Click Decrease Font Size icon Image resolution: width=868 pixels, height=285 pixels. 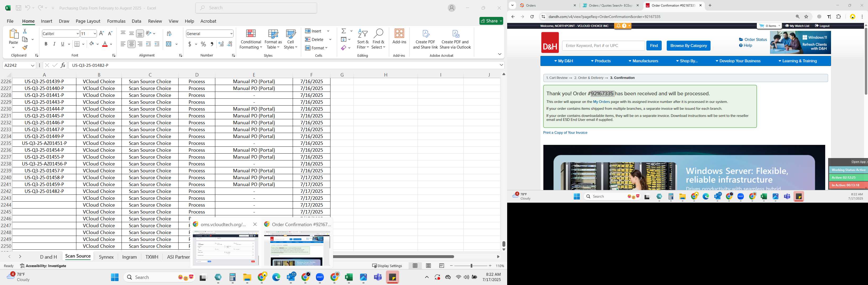coord(110,33)
